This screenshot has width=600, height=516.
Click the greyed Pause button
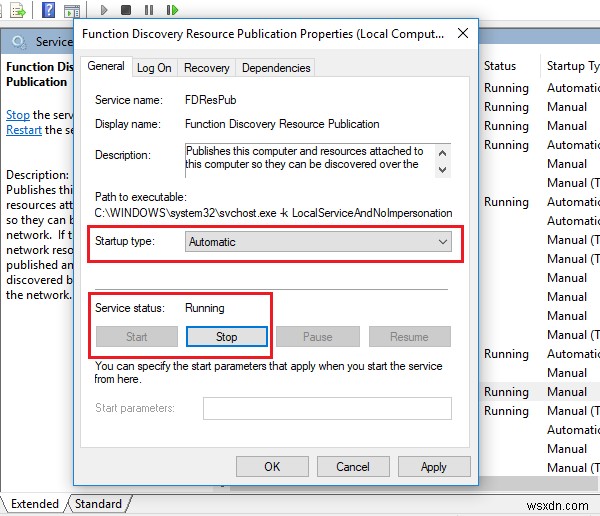(x=318, y=337)
